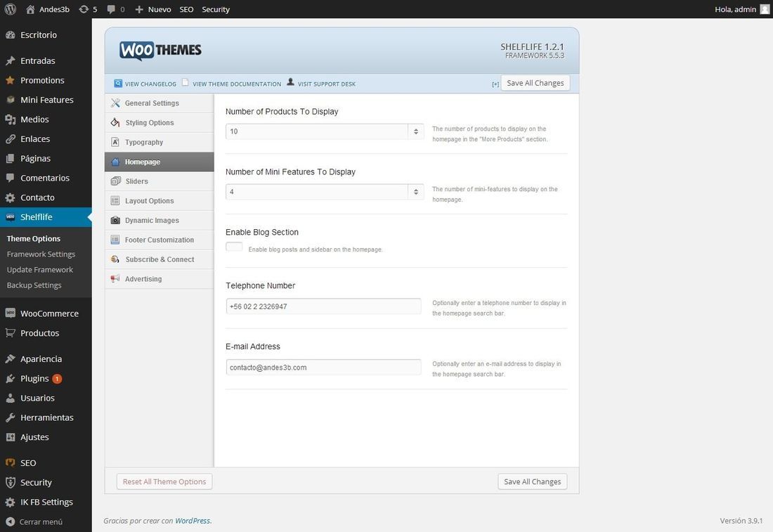Open the Layout Options tab
Viewport: 773px width, 532px height.
click(160, 201)
